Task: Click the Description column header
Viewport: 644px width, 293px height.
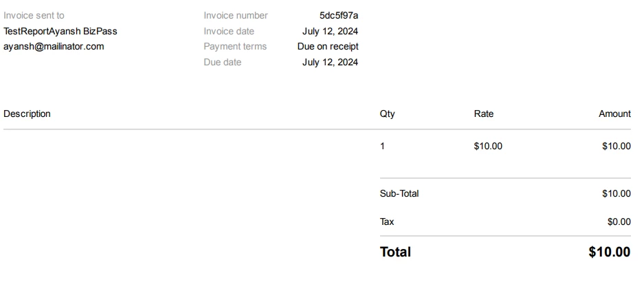Action: pyautogui.click(x=27, y=114)
